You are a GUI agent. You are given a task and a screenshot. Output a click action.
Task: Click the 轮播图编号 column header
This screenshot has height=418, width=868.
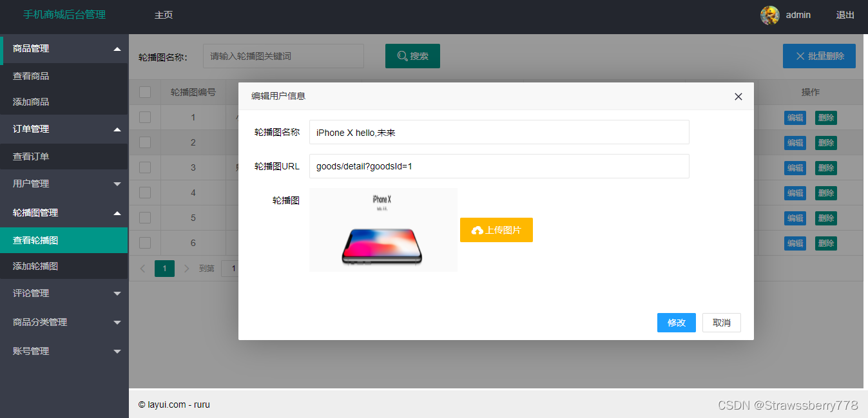point(193,92)
